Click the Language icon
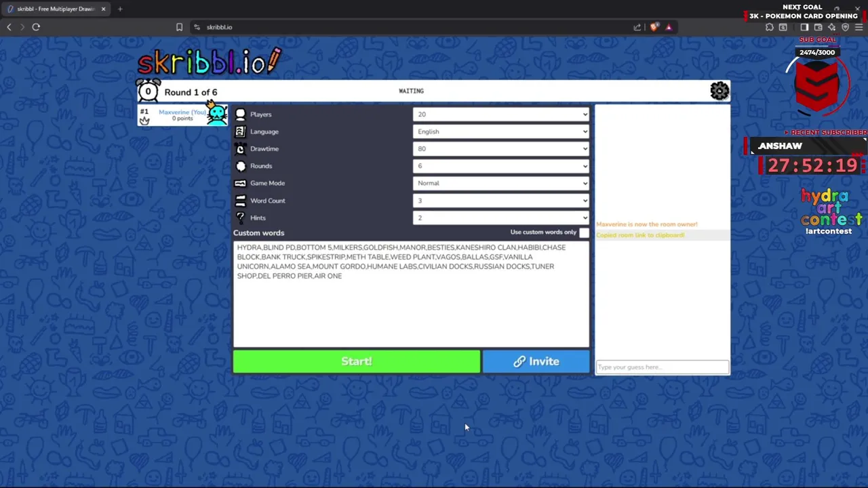 click(x=240, y=131)
